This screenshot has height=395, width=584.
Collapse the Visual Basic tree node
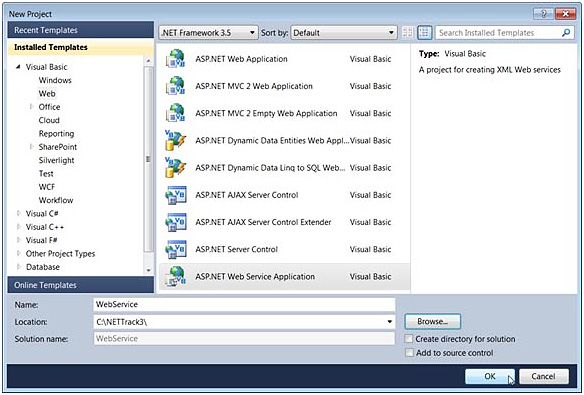point(18,67)
